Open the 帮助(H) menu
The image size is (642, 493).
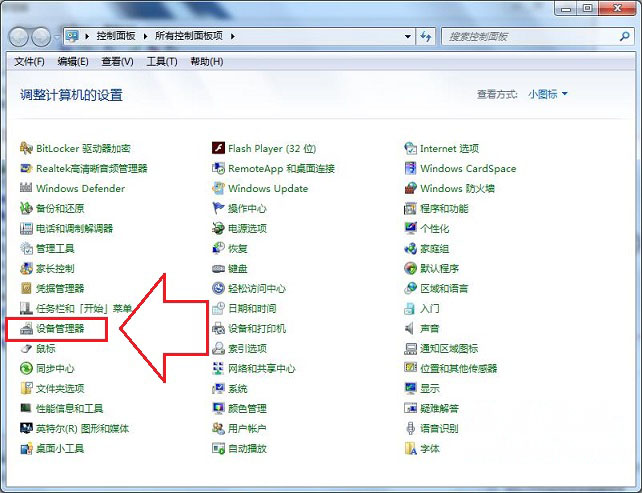point(207,62)
